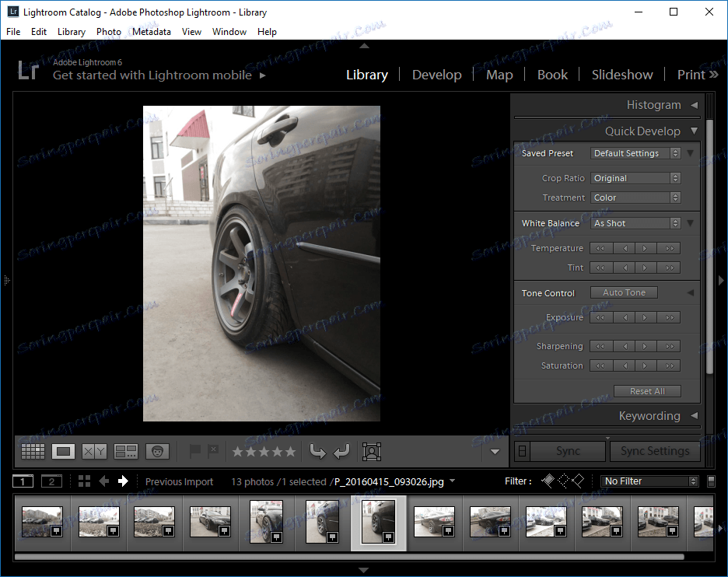Rotate photo counter-clockwise
Screen dimensions: 728x577
tap(318, 451)
